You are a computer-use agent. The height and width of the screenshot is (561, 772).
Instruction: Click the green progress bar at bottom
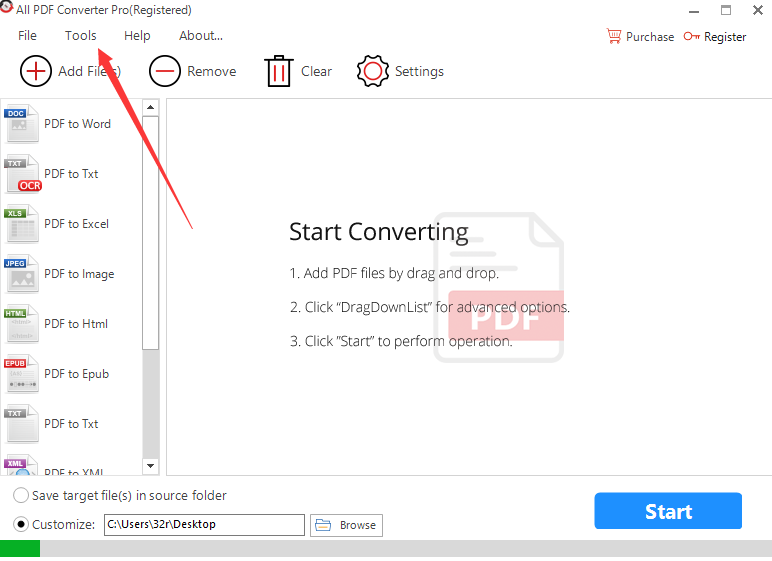(20, 548)
